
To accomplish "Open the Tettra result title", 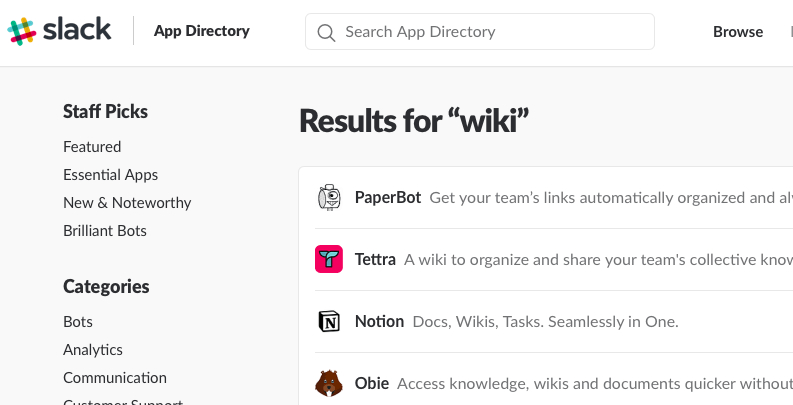I will click(x=375, y=259).
